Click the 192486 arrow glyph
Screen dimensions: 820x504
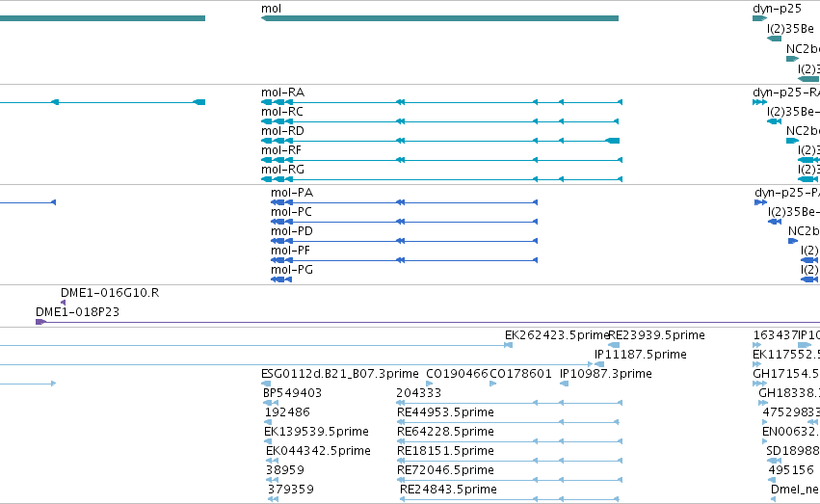[x=268, y=422]
